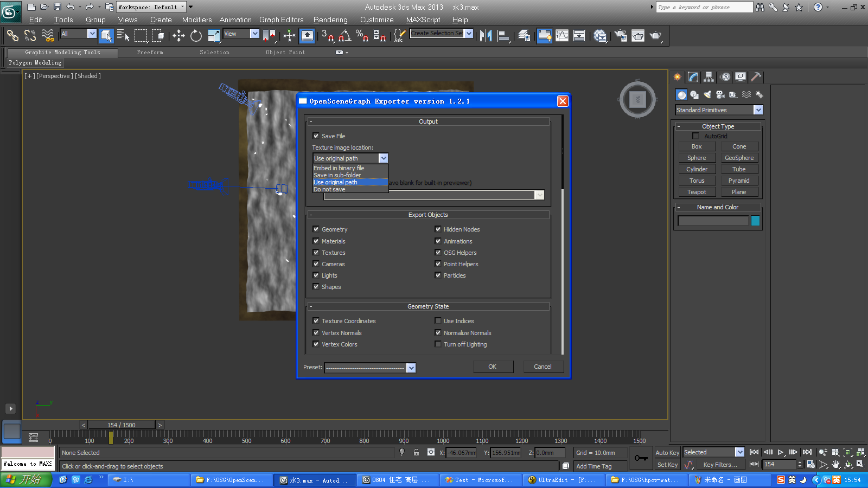868x488 pixels.
Task: Open the key mode Selected dropdown
Action: pyautogui.click(x=739, y=452)
